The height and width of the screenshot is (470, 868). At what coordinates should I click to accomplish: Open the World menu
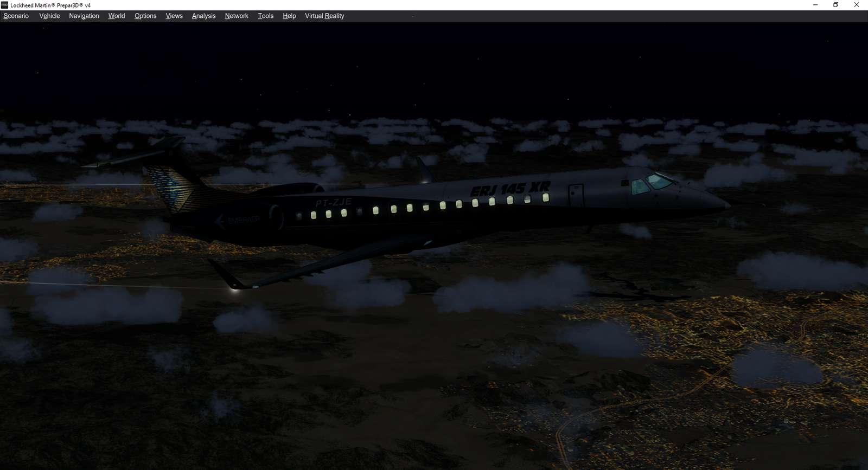coord(117,16)
